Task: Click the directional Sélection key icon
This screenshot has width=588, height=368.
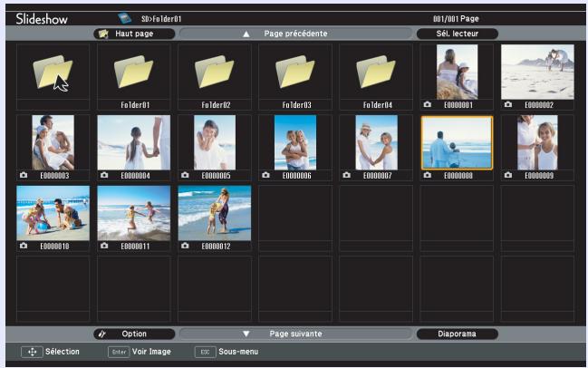Action: point(32,352)
